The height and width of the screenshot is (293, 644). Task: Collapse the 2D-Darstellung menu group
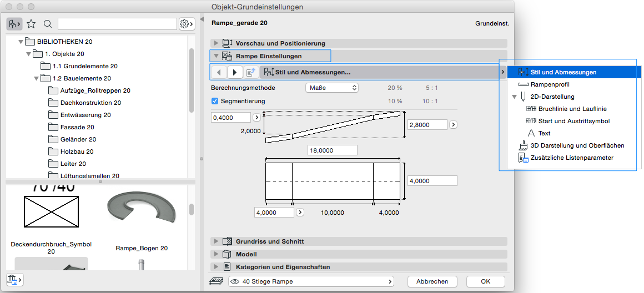pyautogui.click(x=515, y=97)
